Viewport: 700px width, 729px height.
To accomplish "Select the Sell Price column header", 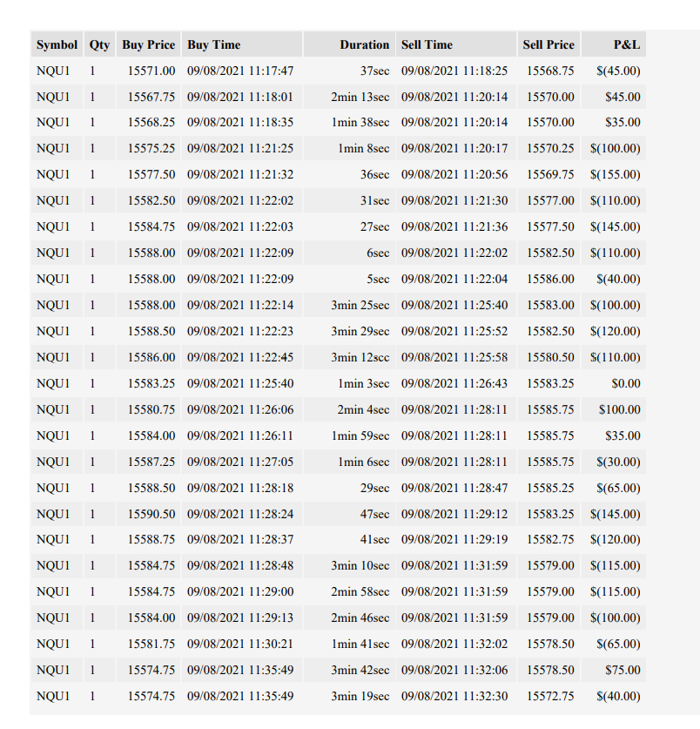I will pos(549,44).
